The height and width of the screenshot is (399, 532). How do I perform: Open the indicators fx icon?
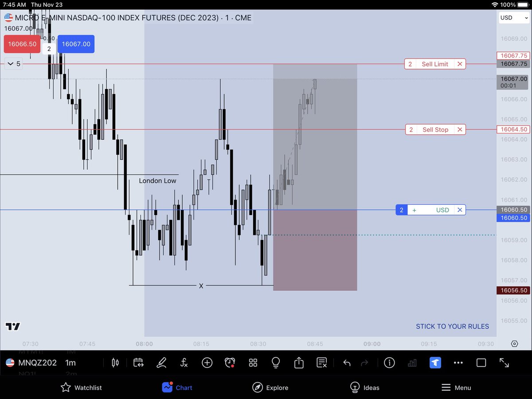click(x=184, y=363)
